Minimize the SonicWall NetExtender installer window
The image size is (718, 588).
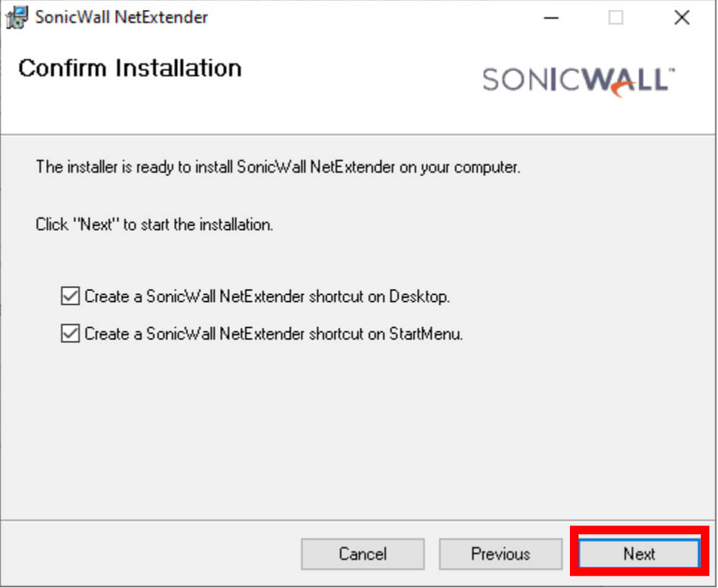click(551, 18)
